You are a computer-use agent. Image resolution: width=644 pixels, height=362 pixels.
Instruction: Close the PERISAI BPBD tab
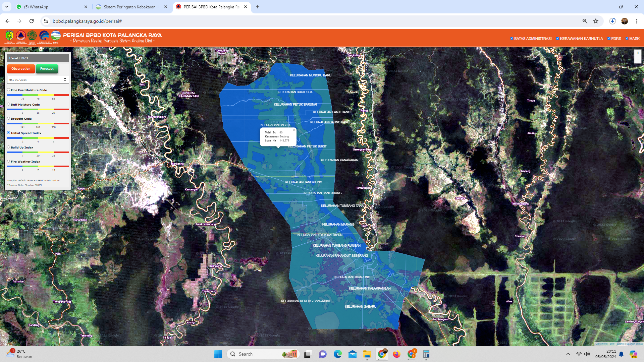click(246, 7)
